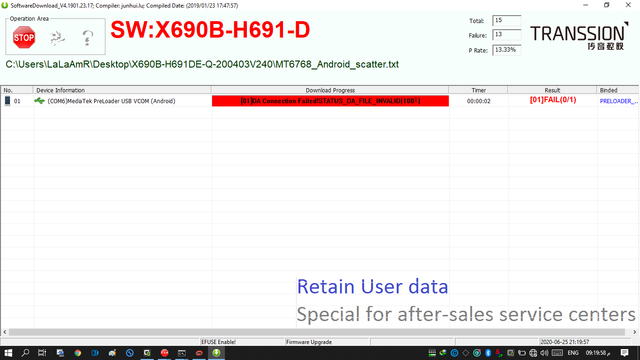Select the phone icon in row 01
Image resolution: width=640 pixels, height=360 pixels.
7,101
